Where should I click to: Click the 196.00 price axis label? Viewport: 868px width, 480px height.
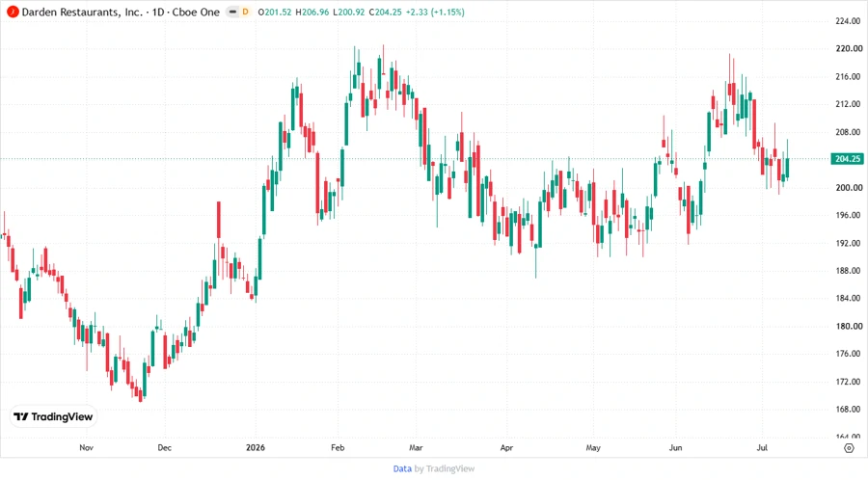click(x=848, y=215)
